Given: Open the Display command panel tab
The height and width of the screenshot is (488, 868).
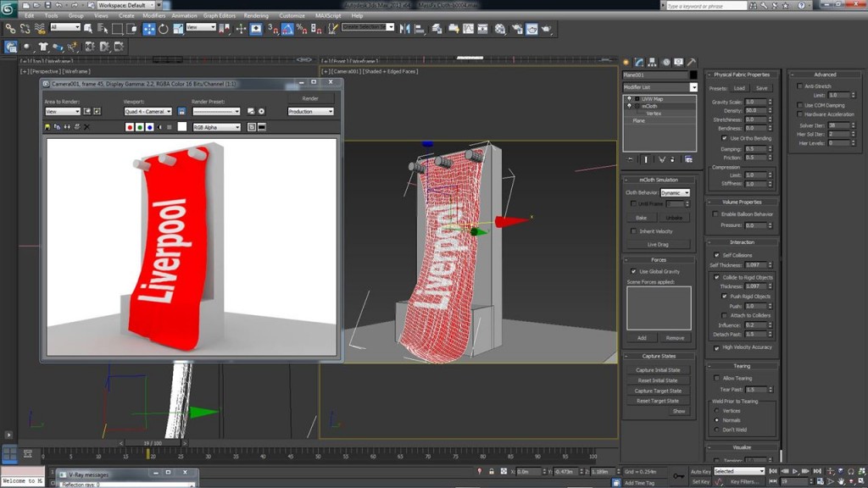Looking at the screenshot, I should pos(679,63).
